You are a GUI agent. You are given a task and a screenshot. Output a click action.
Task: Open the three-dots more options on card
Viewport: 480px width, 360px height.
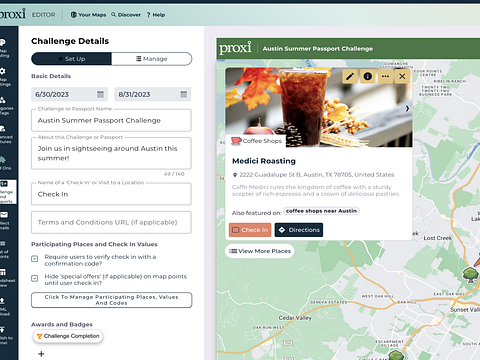point(385,76)
